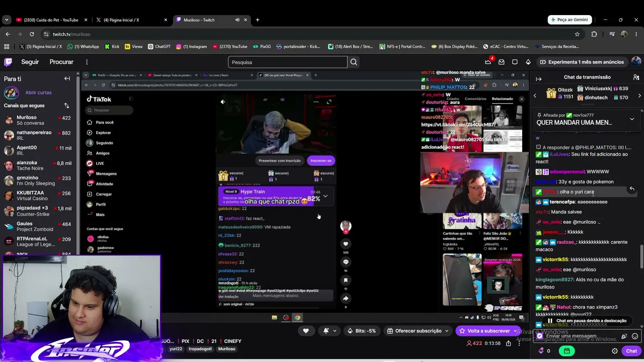Show previous gift leaderboard entries
This screenshot has height=362, width=644.
(x=535, y=96)
